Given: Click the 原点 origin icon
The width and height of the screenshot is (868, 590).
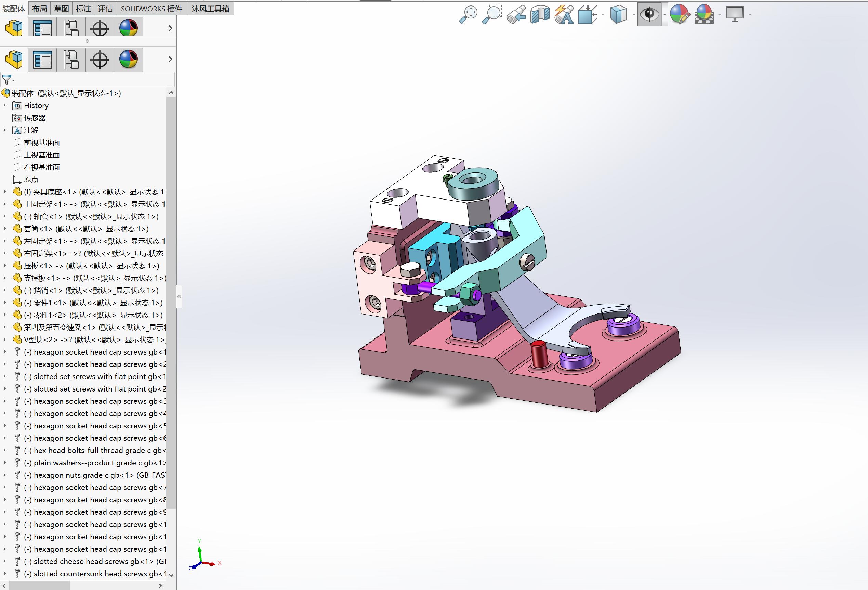Looking at the screenshot, I should [x=17, y=180].
